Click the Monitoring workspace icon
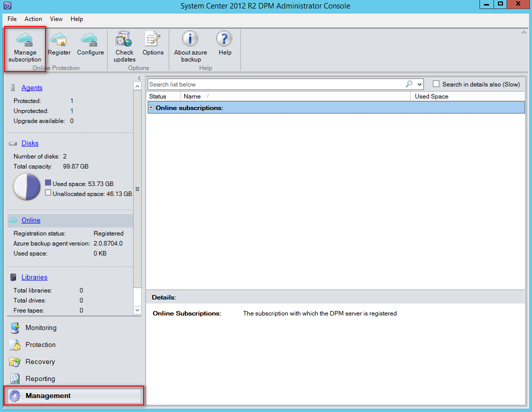This screenshot has height=412, width=532. pos(15,328)
